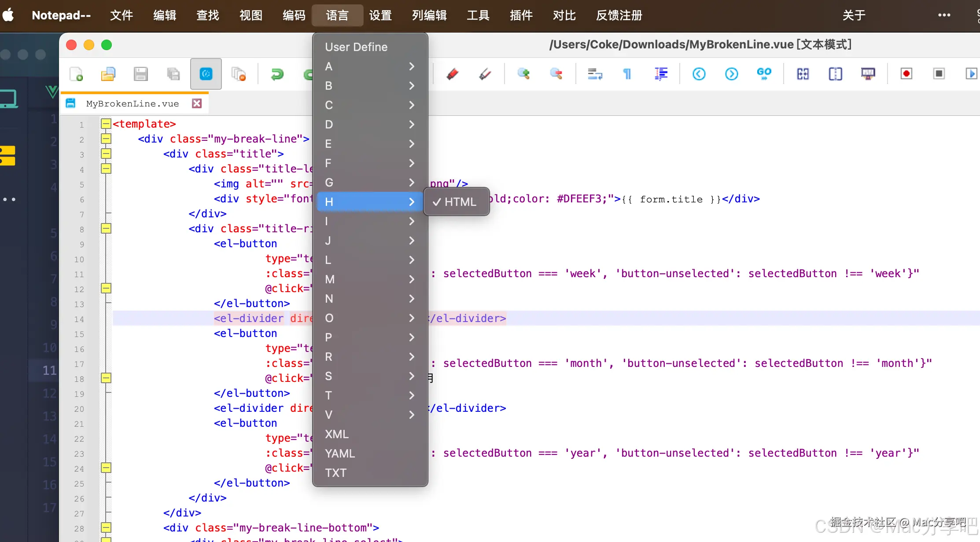Click the red Record macro icon
This screenshot has height=542, width=980.
(x=906, y=74)
